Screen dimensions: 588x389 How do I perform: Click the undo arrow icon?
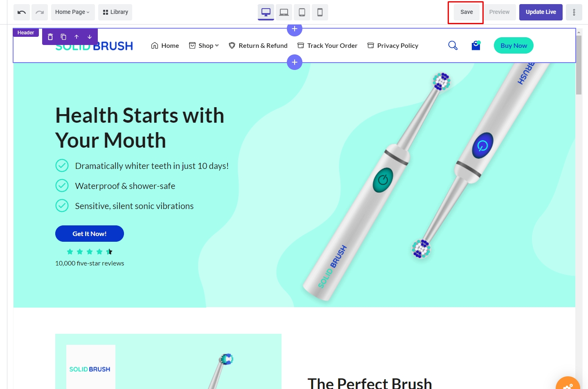(22, 12)
